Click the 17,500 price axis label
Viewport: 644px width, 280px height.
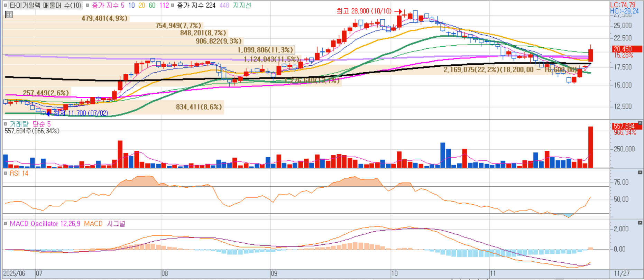[623, 67]
